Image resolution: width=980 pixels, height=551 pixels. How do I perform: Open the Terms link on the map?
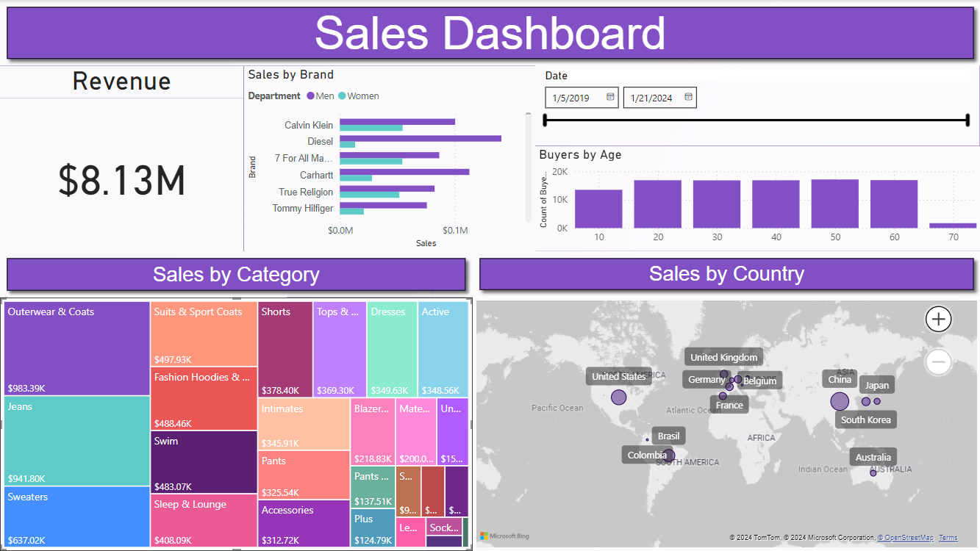(948, 538)
